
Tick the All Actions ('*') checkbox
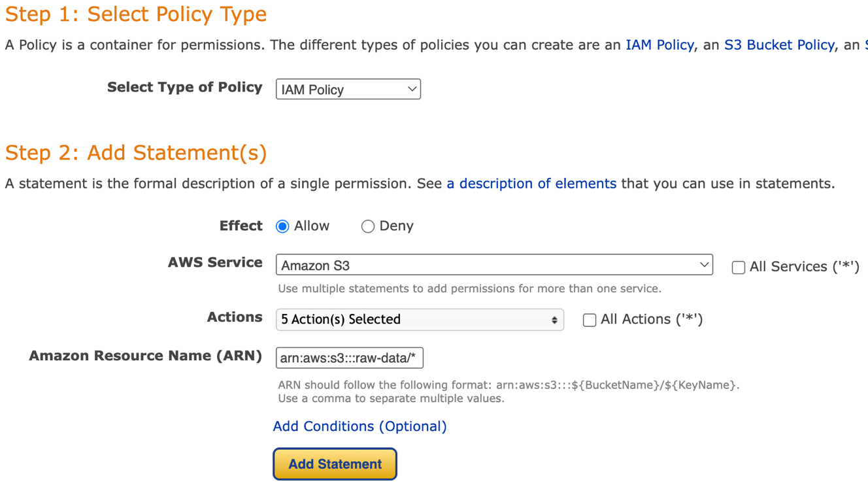click(590, 320)
